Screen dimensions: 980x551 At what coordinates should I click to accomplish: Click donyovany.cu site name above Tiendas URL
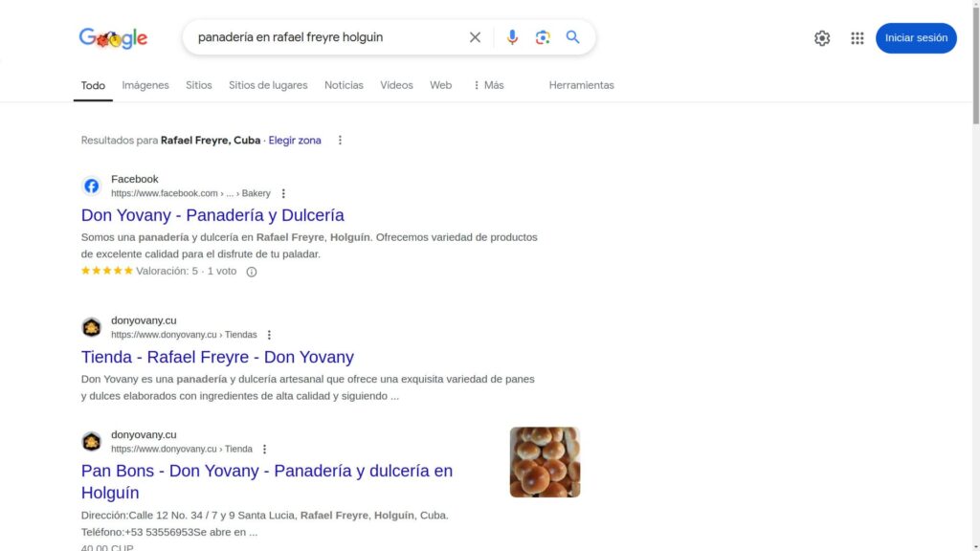point(144,320)
